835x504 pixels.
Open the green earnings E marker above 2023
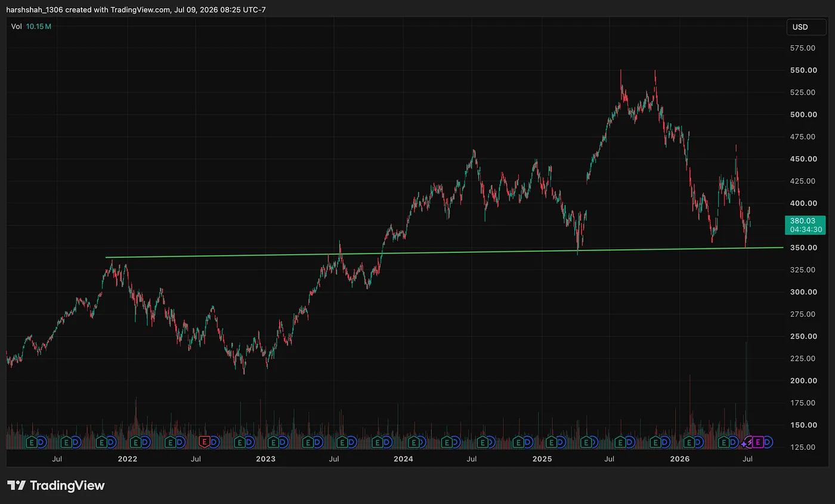[273, 443]
